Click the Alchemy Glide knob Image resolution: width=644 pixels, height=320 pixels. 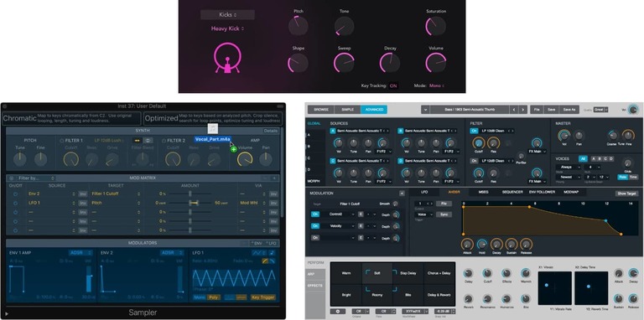coord(627,163)
